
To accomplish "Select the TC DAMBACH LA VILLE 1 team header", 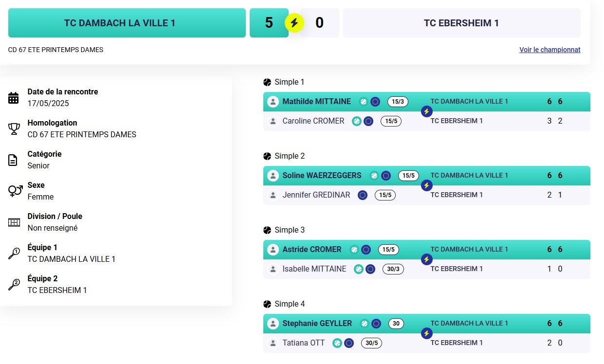I will (x=127, y=23).
